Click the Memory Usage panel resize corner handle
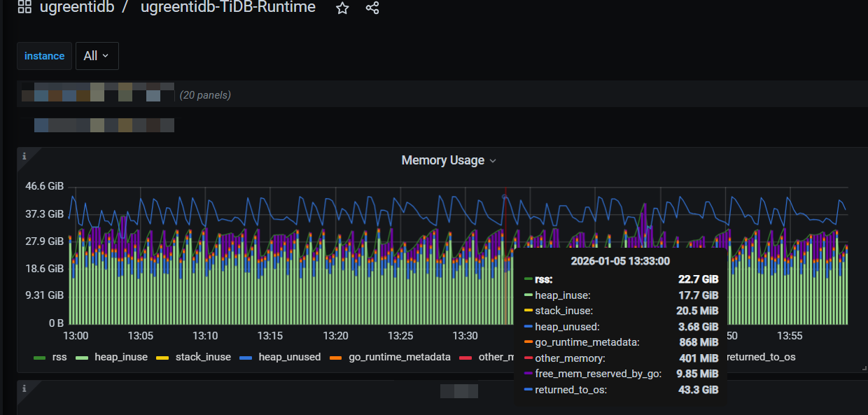 pos(864,368)
